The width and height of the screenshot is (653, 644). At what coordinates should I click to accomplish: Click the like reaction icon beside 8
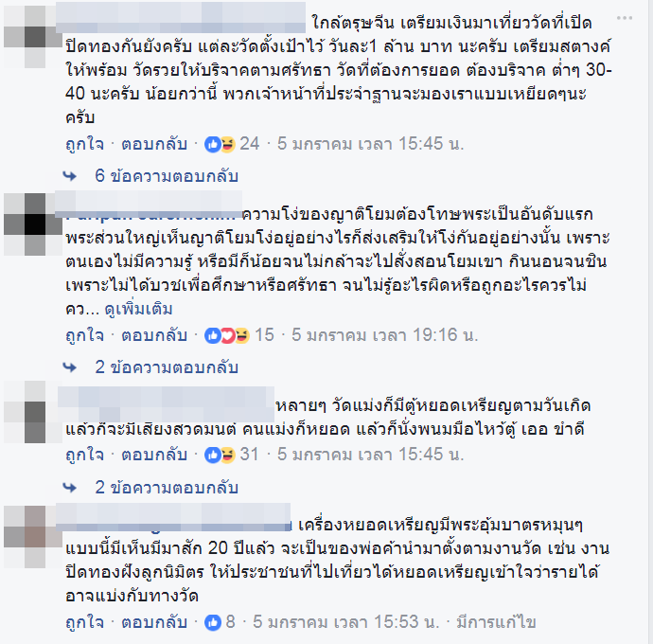click(212, 622)
